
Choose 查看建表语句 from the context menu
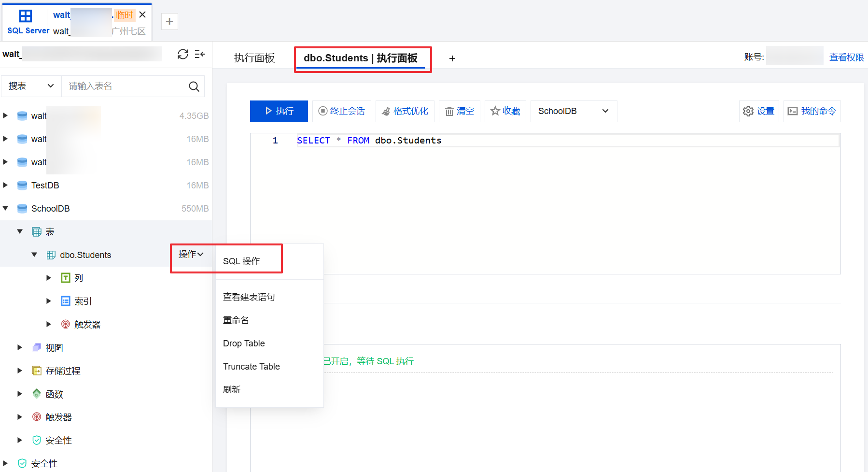pyautogui.click(x=249, y=297)
